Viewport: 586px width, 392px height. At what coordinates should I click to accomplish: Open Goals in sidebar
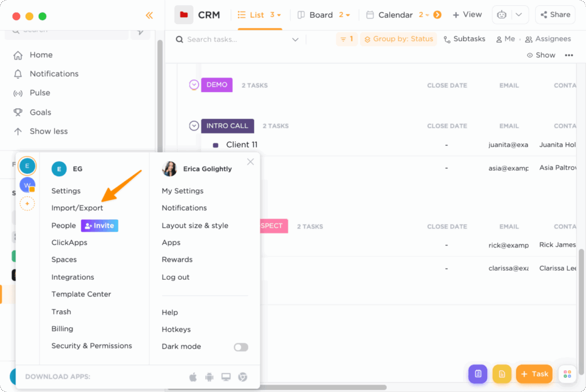[x=41, y=112]
